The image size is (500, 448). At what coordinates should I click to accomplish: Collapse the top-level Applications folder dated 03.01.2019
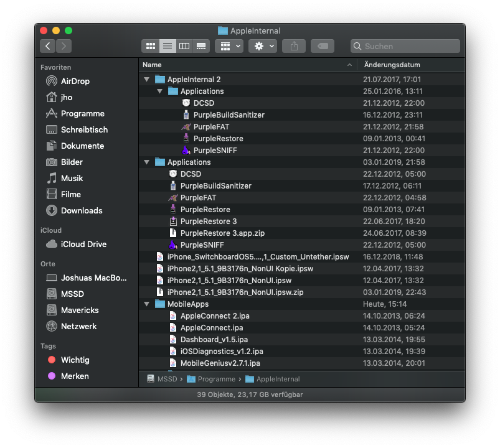coord(147,162)
